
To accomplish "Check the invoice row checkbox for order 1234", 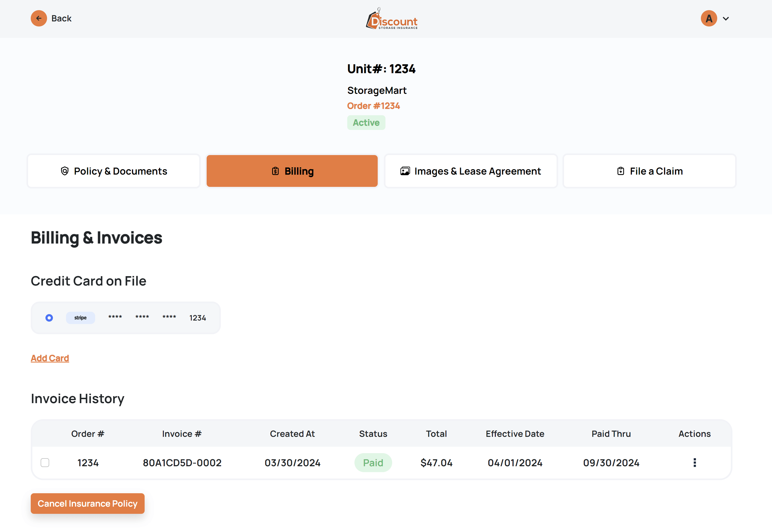I will [x=45, y=462].
